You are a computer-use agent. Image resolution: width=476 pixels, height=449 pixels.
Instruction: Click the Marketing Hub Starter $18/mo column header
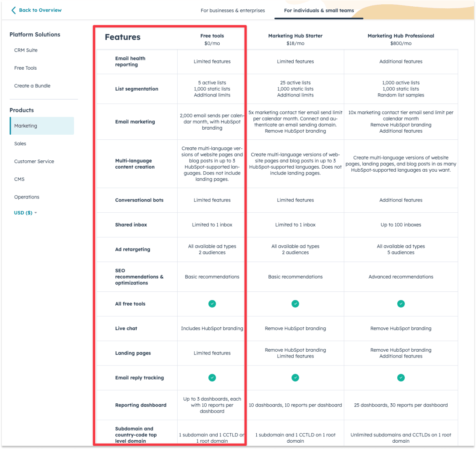[295, 39]
